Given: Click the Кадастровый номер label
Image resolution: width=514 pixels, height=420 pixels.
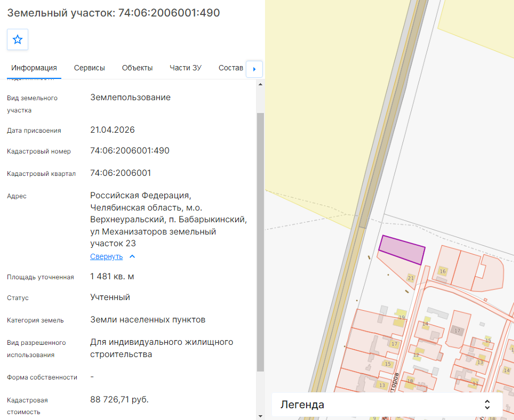Looking at the screenshot, I should (x=39, y=151).
